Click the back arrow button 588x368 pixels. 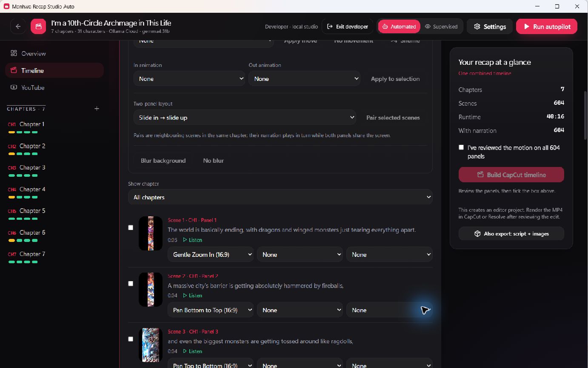(18, 26)
